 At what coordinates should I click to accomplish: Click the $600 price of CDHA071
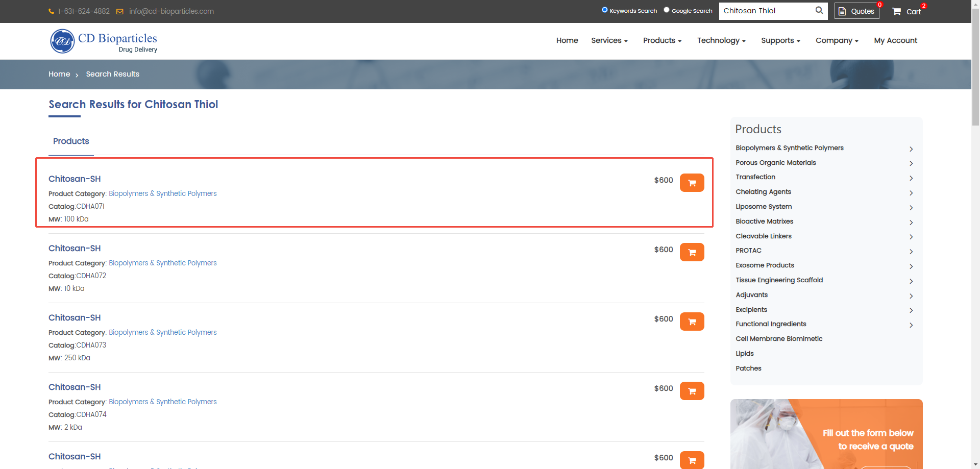[x=664, y=180]
